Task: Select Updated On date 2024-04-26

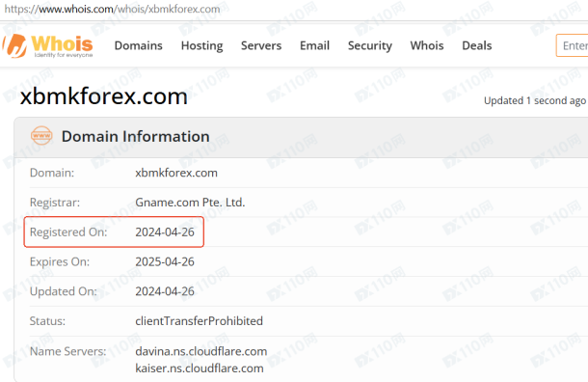Action: 165,291
